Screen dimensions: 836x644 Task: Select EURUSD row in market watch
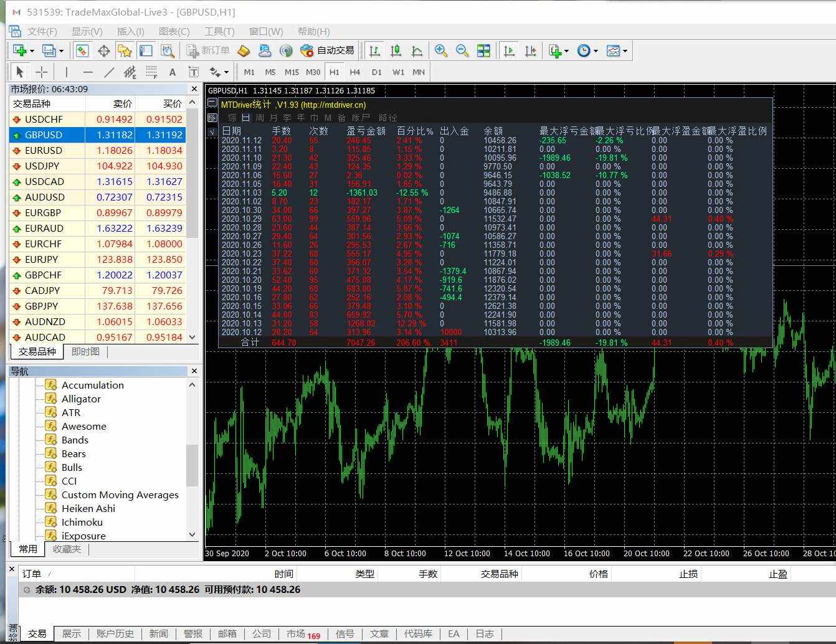(44, 150)
